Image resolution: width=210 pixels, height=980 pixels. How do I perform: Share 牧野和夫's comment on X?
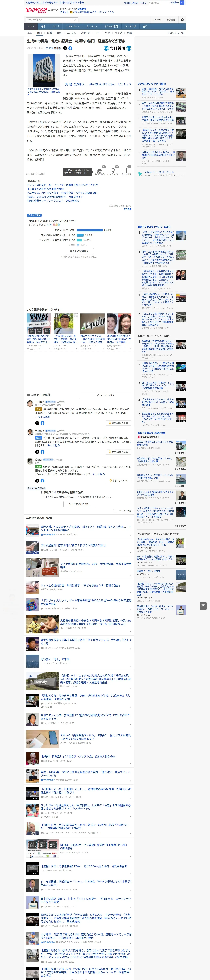(x=37, y=452)
